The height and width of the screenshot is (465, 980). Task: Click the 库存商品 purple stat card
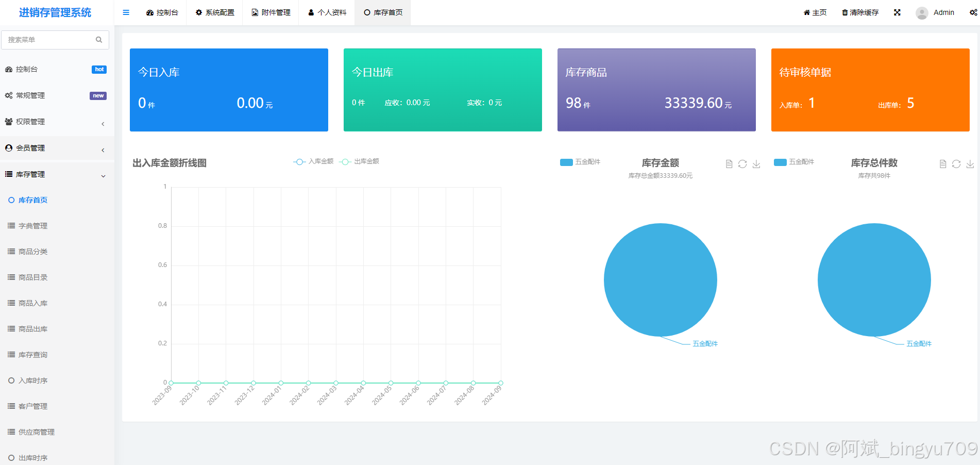656,90
